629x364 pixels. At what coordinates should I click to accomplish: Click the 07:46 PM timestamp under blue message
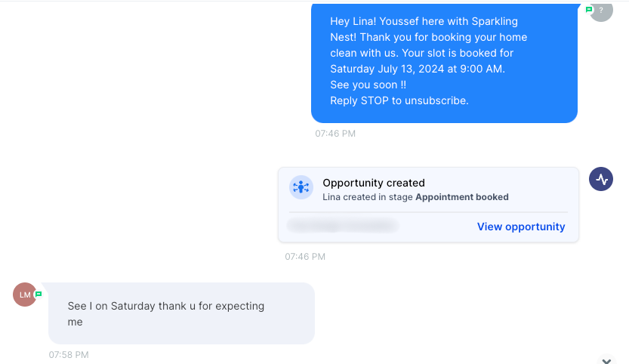335,134
